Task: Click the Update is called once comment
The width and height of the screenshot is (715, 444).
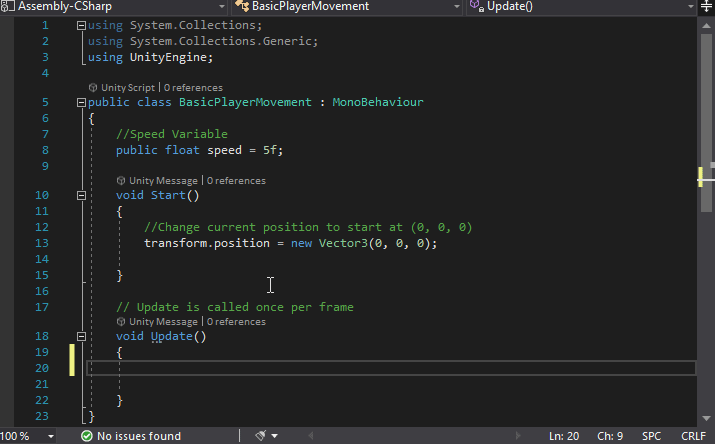Action: 235,308
